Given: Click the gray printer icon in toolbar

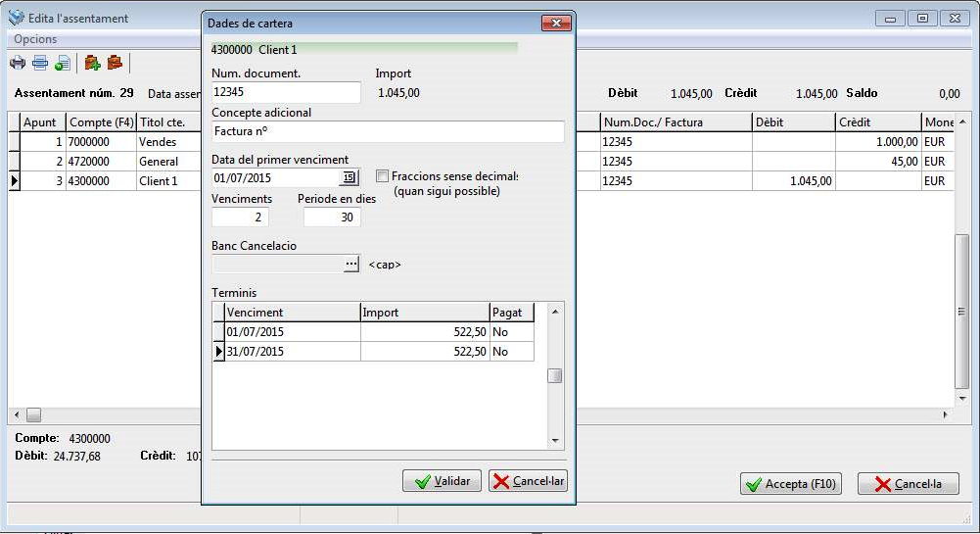Looking at the screenshot, I should [x=18, y=63].
